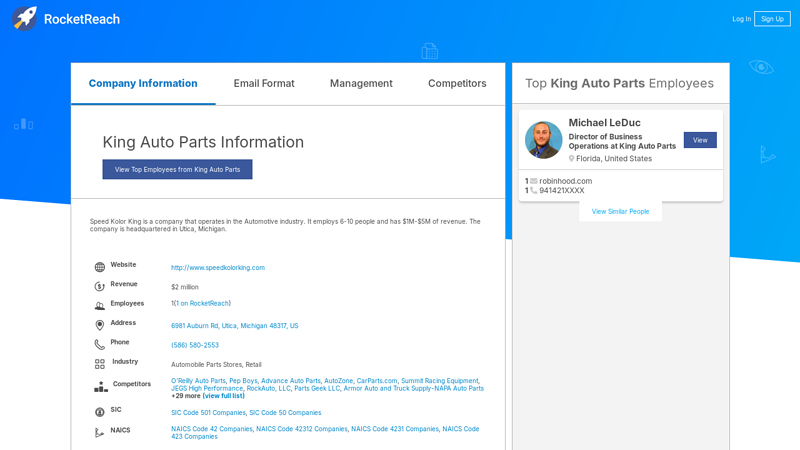Open CarParts.com competitor link
Image resolution: width=800 pixels, height=450 pixels.
[x=377, y=381]
